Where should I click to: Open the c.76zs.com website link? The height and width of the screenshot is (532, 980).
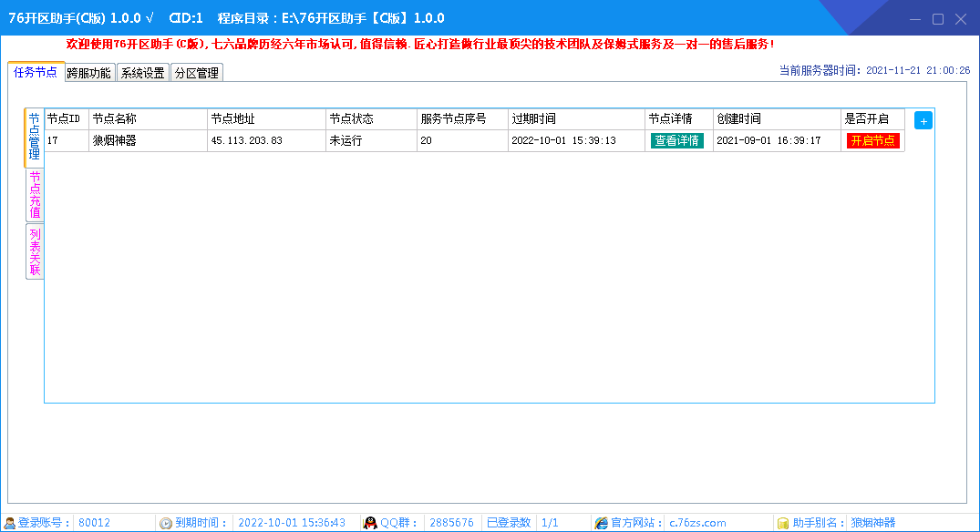tap(697, 523)
